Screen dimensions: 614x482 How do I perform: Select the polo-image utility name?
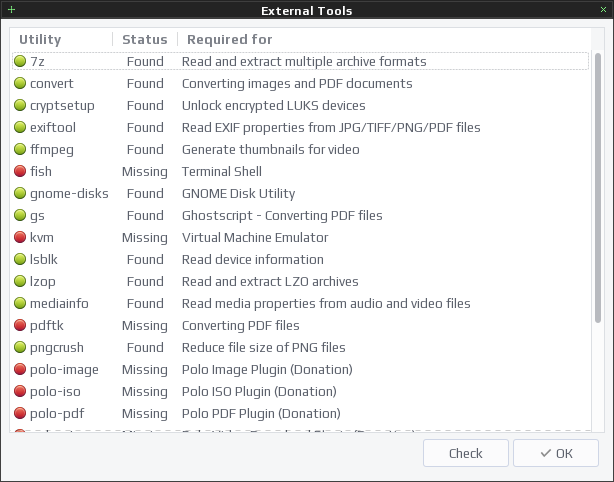tap(64, 370)
